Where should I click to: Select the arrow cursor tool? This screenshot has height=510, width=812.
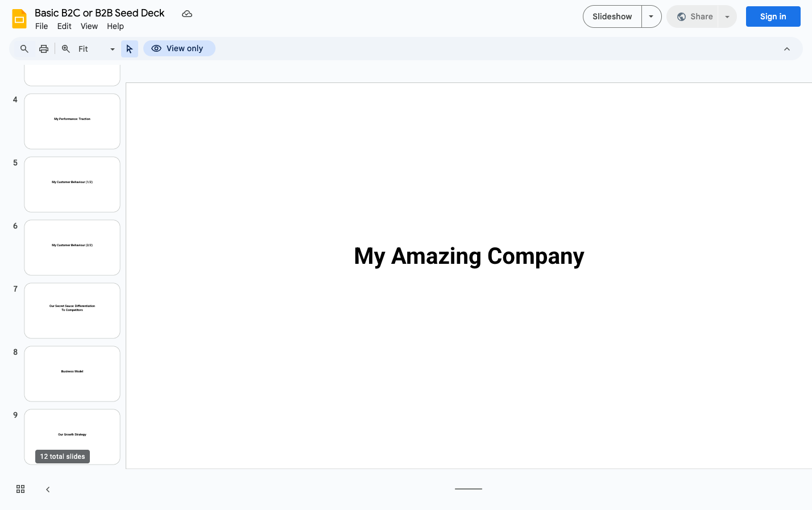130,49
